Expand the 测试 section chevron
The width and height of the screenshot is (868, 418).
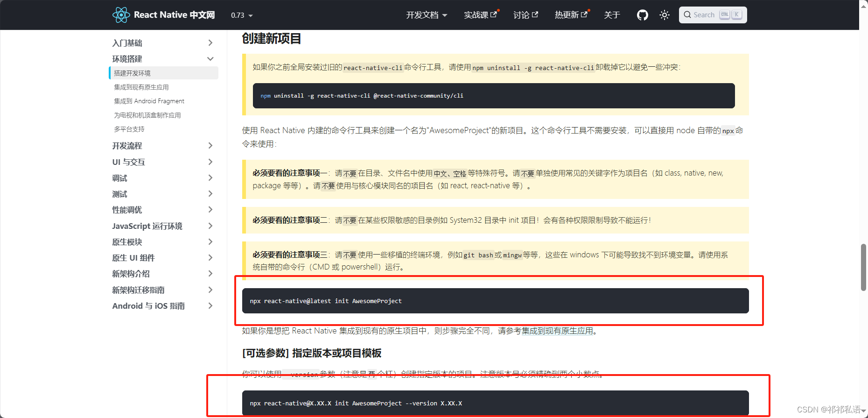coord(210,194)
